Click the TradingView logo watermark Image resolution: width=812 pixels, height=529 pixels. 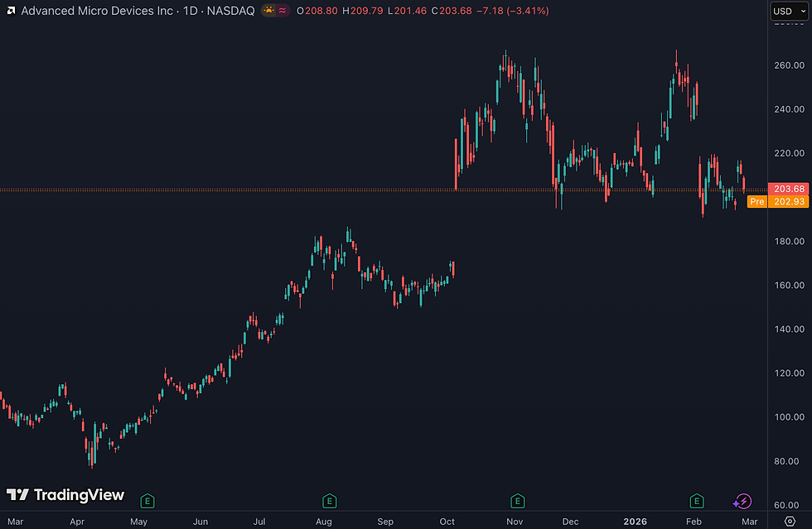65,494
